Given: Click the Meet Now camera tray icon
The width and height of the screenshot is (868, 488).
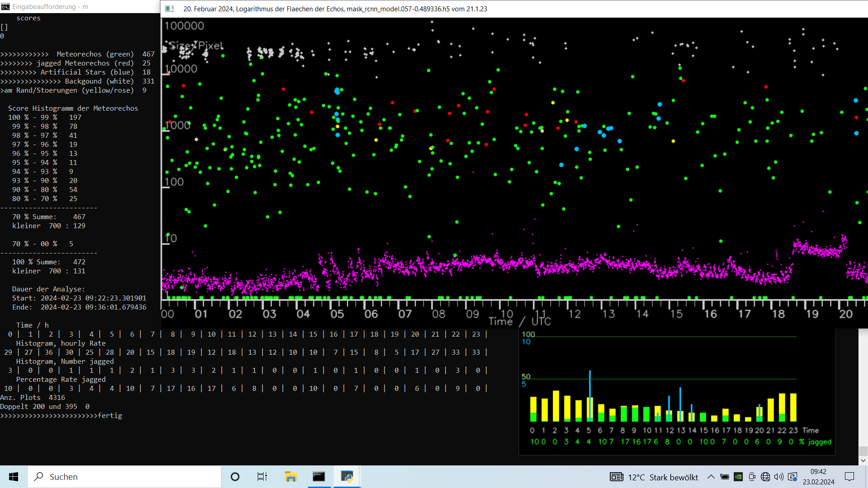Looking at the screenshot, I should click(x=752, y=477).
